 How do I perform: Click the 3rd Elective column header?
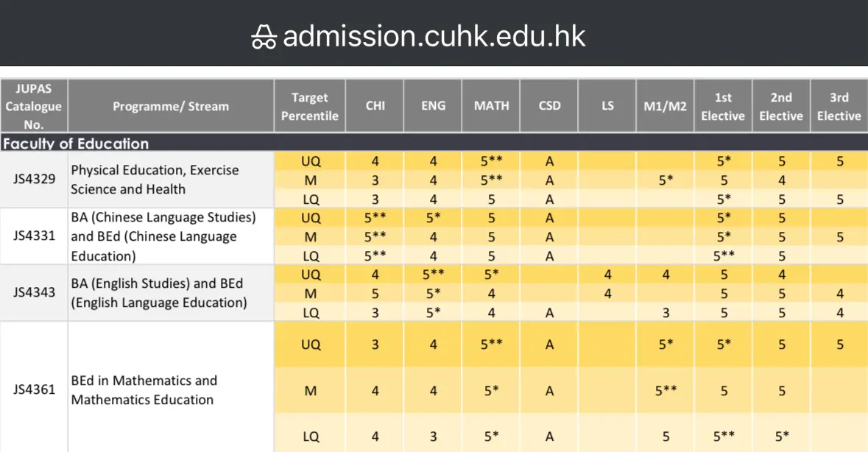pyautogui.click(x=839, y=106)
